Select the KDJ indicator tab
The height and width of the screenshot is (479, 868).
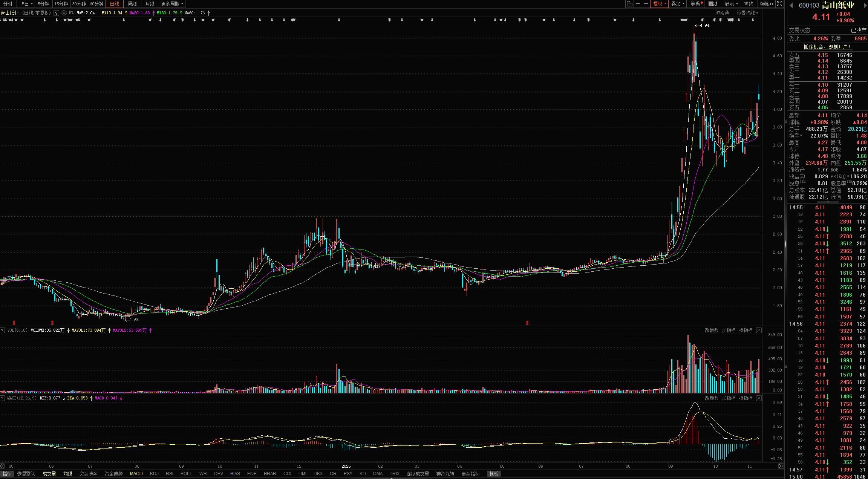pos(154,474)
